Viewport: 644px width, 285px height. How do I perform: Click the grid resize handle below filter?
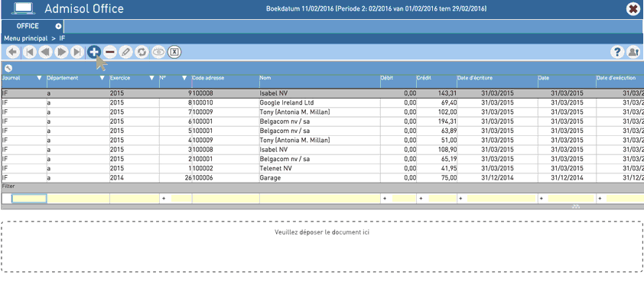click(576, 206)
